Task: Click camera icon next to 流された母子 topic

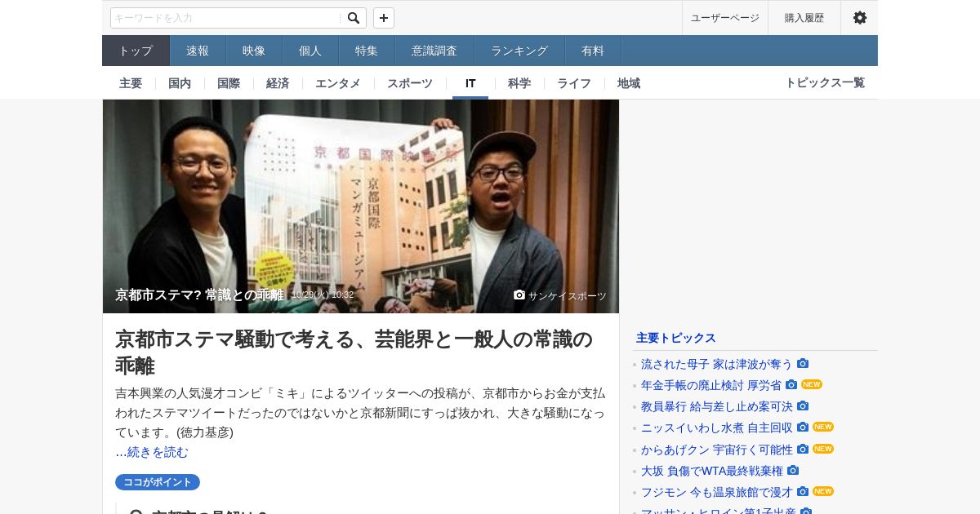Action: pos(803,363)
